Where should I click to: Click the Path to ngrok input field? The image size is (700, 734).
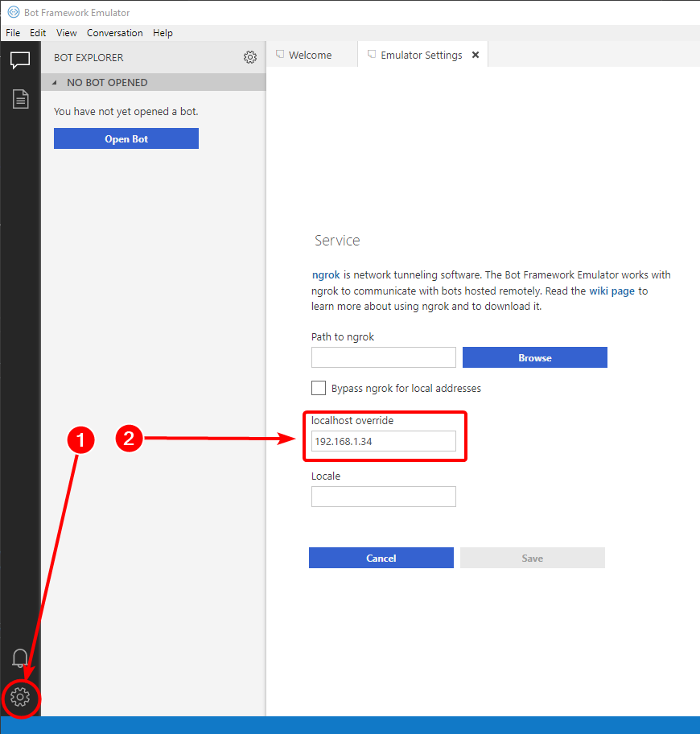click(384, 357)
